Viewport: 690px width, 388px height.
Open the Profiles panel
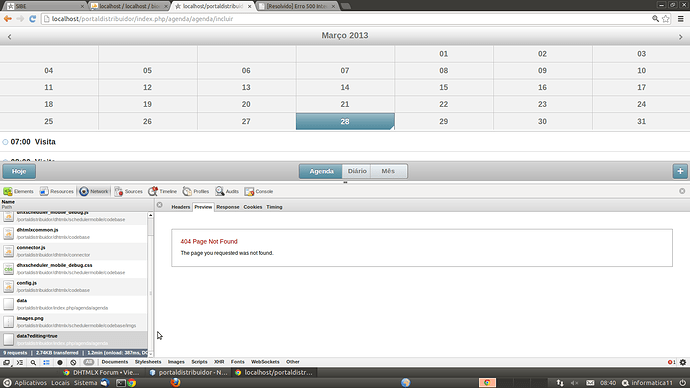tap(196, 191)
